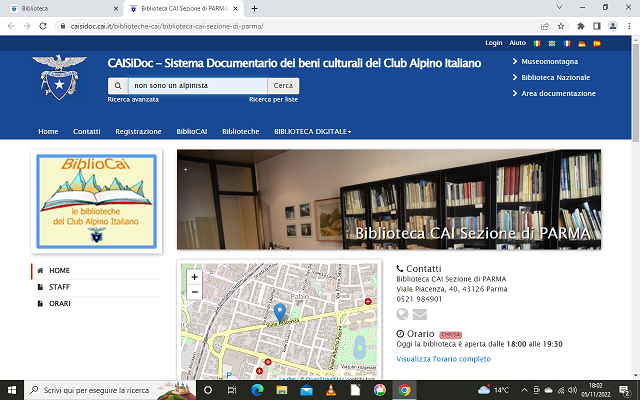Click the Cerca search button
This screenshot has height=400, width=640.
(x=283, y=86)
